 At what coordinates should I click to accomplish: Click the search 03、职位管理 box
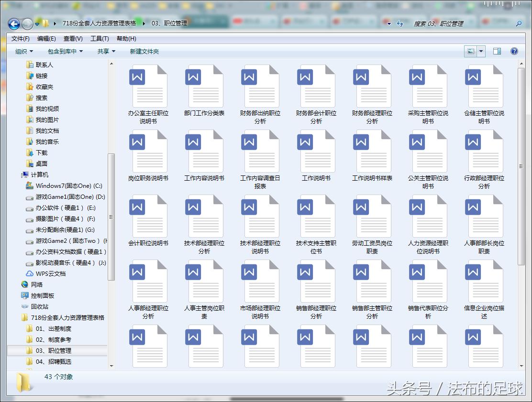pyautogui.click(x=459, y=23)
